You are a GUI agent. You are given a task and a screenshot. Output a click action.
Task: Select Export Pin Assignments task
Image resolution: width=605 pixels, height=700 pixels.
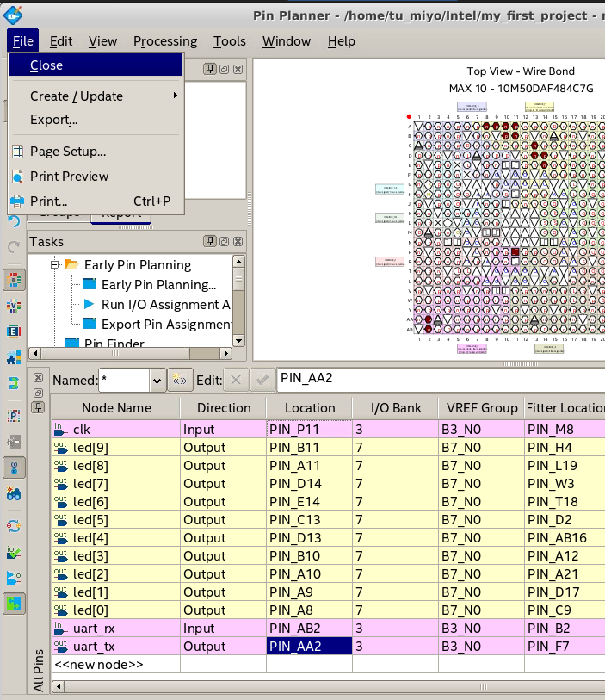coord(167,324)
